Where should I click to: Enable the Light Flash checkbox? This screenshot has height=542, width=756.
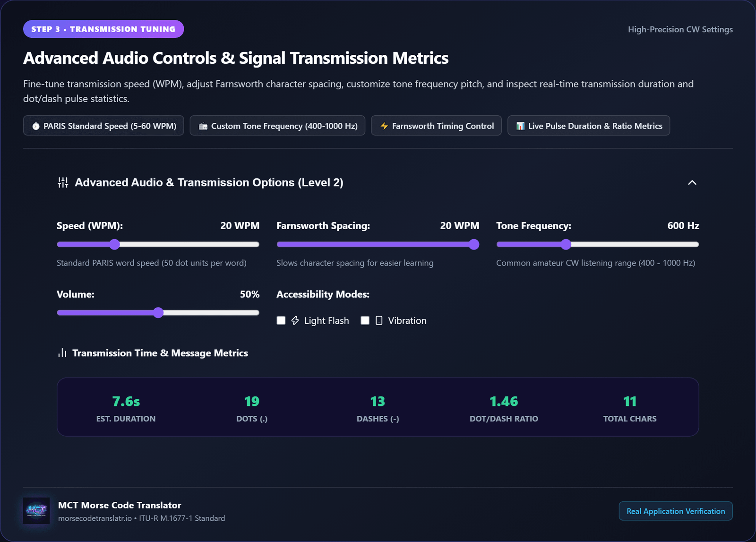(x=281, y=320)
